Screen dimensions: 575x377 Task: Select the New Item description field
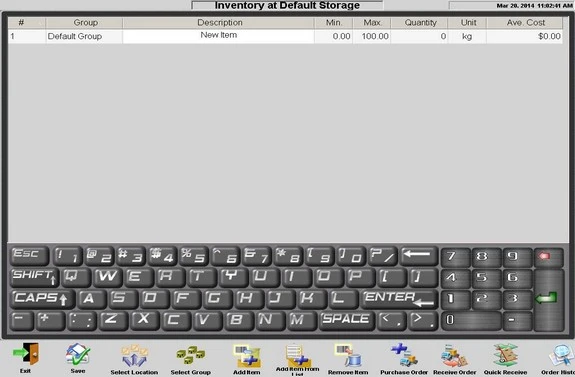(219, 36)
